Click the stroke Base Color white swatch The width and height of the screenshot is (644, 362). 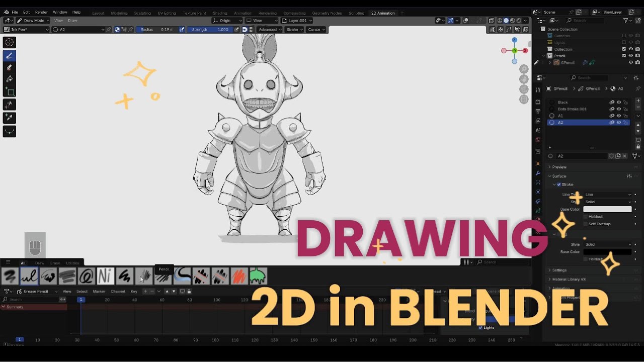[607, 209]
